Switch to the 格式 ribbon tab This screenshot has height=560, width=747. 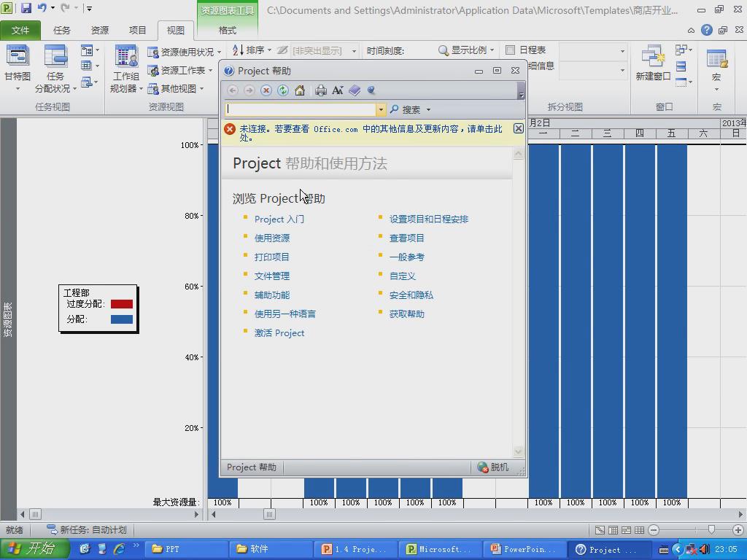click(x=228, y=31)
